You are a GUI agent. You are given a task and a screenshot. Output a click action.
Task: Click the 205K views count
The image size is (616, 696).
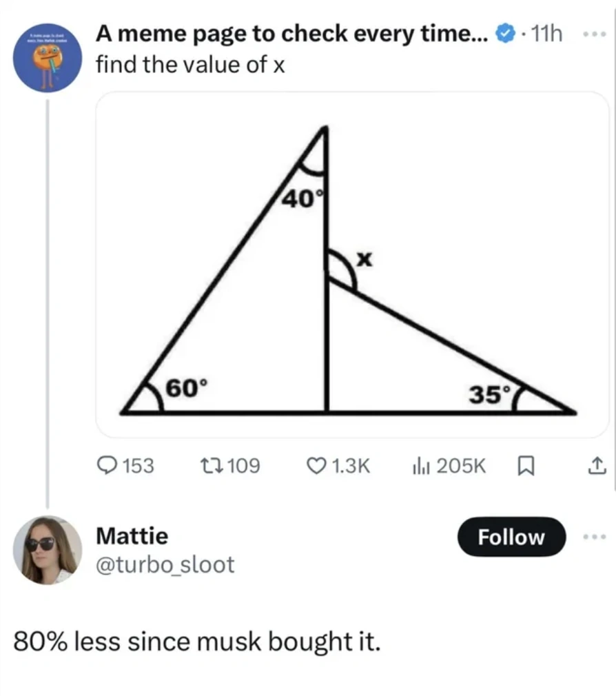tap(461, 467)
